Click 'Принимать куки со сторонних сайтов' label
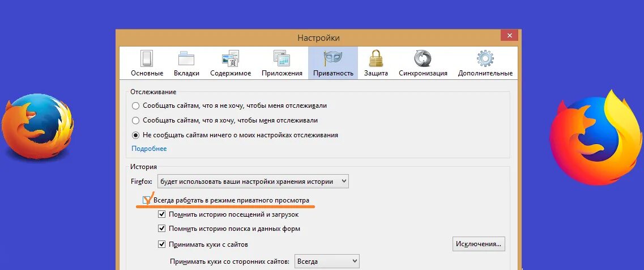 230,261
